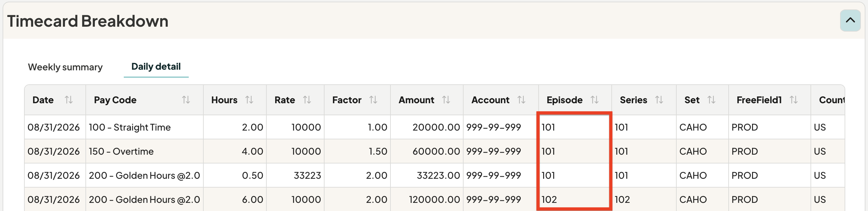
Task: Switch to the Weekly summary tab
Action: (65, 67)
